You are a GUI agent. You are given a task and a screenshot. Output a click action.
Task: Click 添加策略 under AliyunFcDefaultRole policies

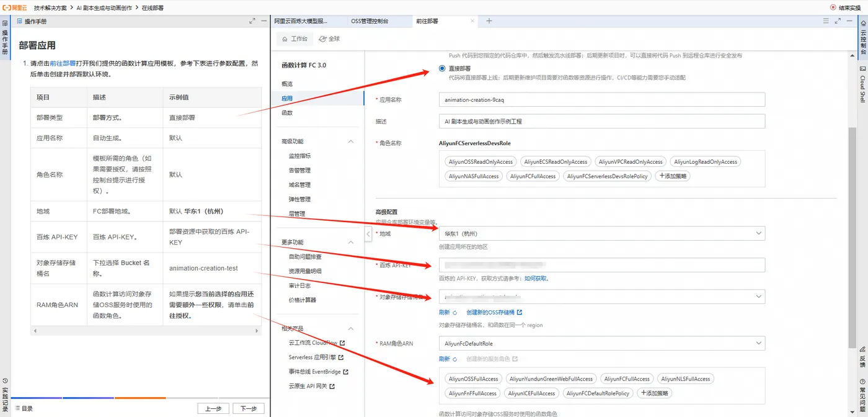654,393
